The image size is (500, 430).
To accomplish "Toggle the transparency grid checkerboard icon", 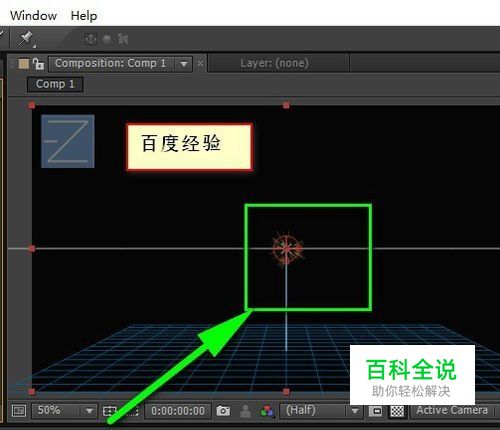I will click(x=397, y=411).
